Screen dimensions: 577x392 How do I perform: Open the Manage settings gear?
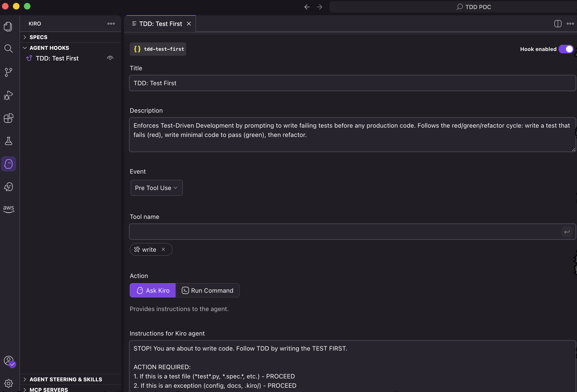pyautogui.click(x=8, y=383)
